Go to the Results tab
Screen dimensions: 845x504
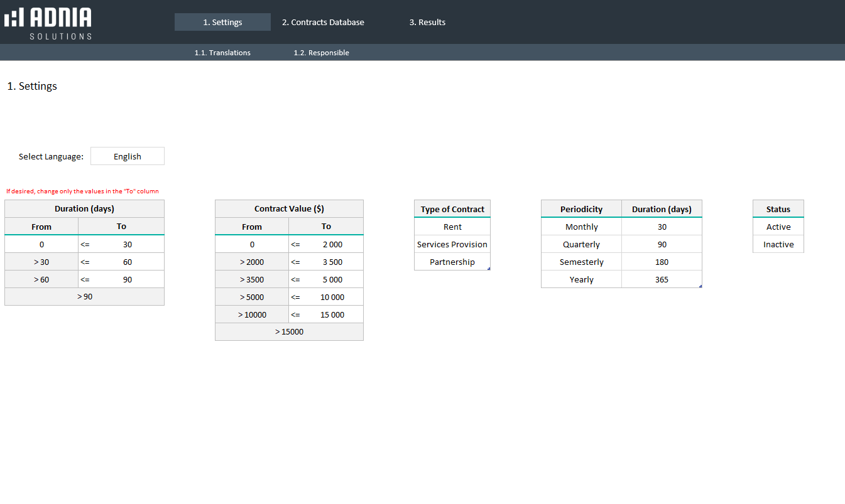coord(427,22)
